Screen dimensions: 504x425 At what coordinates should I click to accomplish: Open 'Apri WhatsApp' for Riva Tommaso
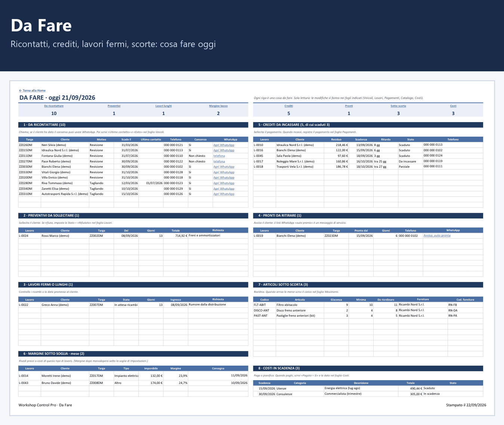(x=224, y=183)
